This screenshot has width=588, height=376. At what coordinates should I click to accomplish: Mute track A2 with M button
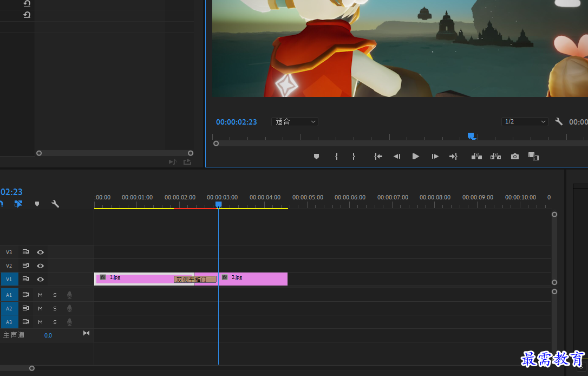40,308
